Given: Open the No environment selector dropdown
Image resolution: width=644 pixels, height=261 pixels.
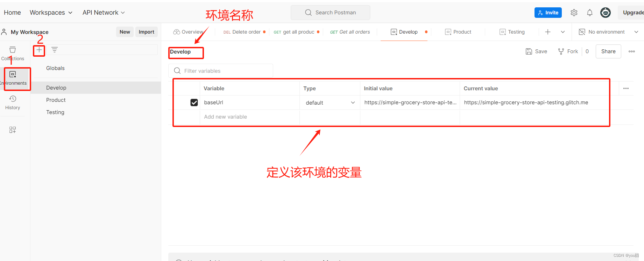Looking at the screenshot, I should point(608,32).
